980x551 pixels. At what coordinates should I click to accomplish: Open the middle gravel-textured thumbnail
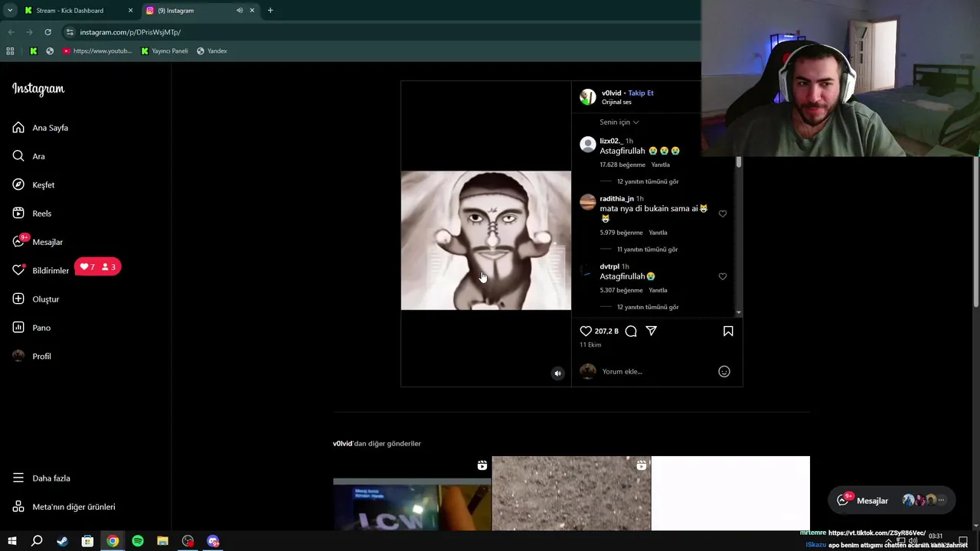(x=571, y=493)
